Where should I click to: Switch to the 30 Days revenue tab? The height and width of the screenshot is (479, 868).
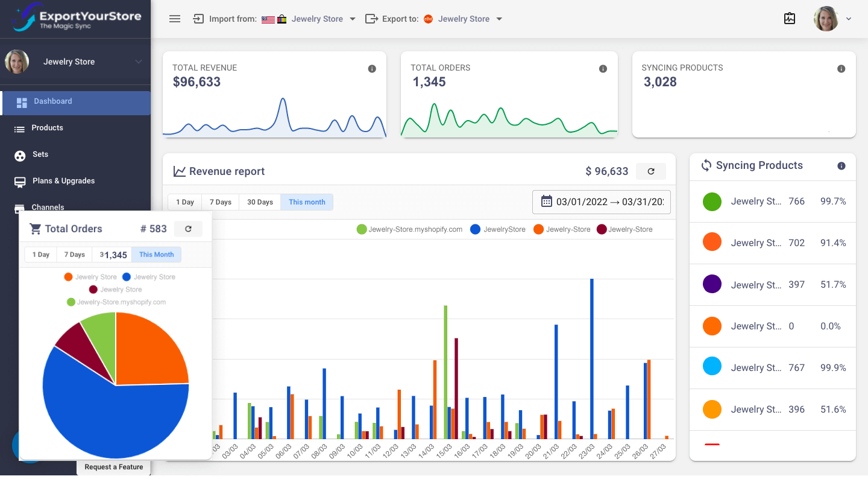[x=260, y=202]
